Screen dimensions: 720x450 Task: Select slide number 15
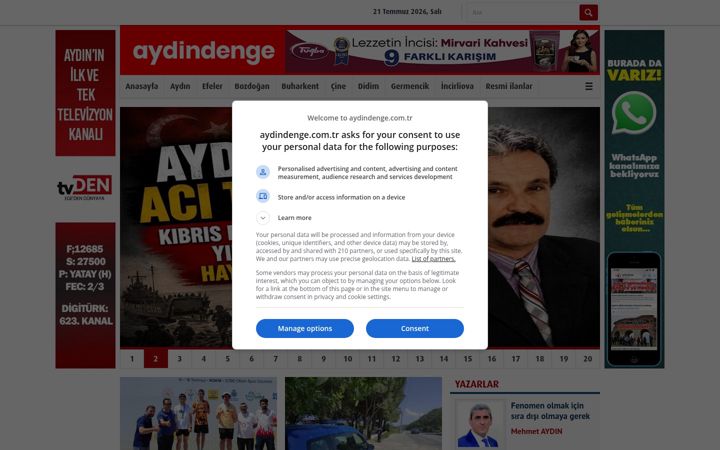[x=467, y=359]
